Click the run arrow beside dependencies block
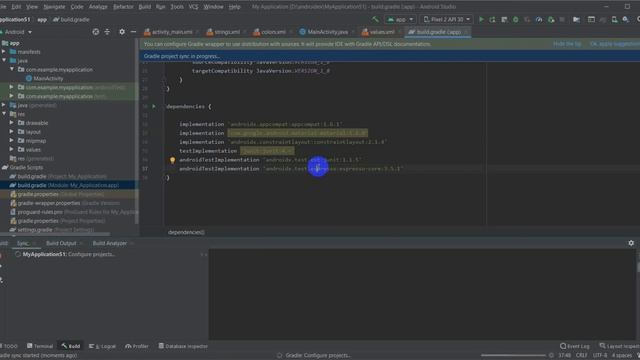Screen dimensions: 640x360 click(x=154, y=107)
